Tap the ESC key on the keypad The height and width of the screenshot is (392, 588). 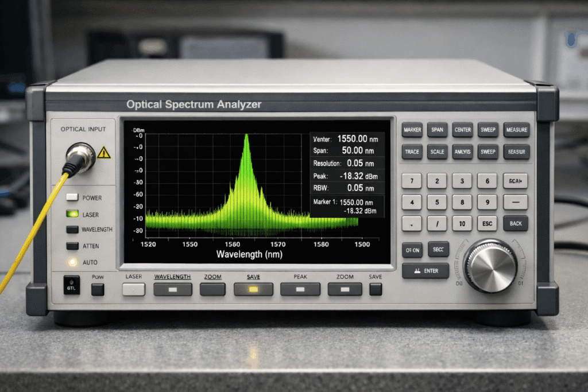(x=487, y=223)
